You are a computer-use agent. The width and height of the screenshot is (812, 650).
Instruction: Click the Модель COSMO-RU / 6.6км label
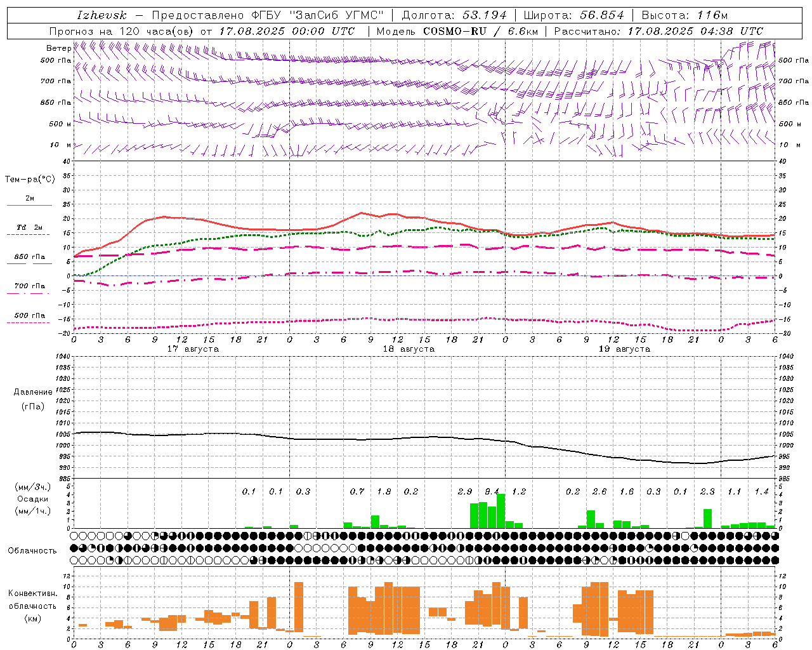click(x=457, y=31)
